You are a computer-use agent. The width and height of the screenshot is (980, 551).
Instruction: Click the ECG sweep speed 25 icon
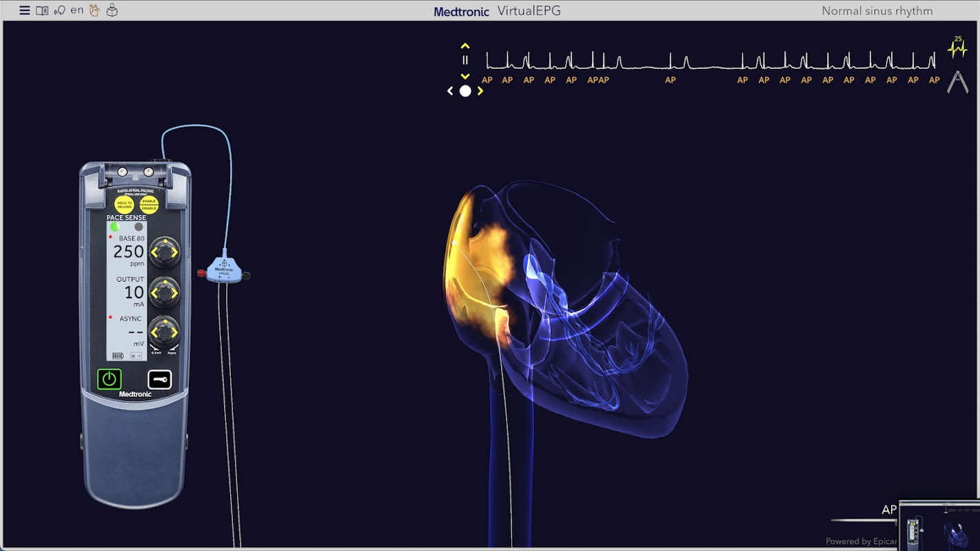pos(957,47)
